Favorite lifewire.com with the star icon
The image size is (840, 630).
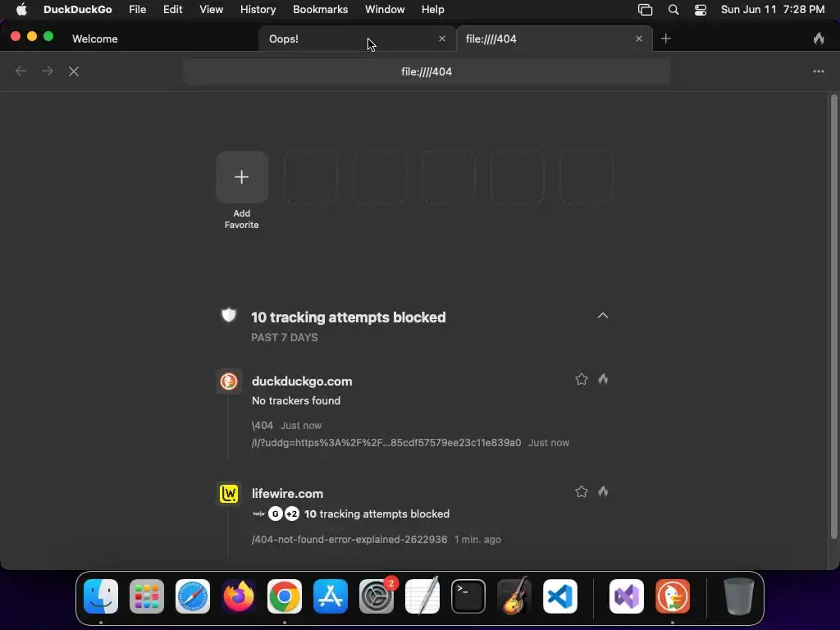[582, 492]
